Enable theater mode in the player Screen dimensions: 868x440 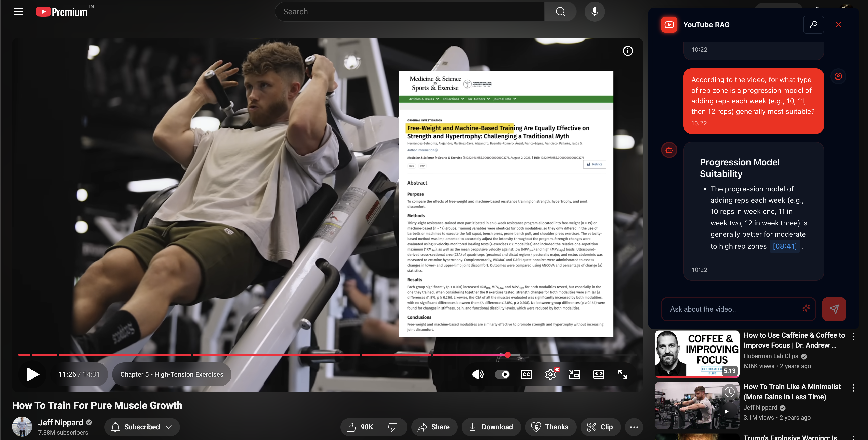tap(599, 374)
